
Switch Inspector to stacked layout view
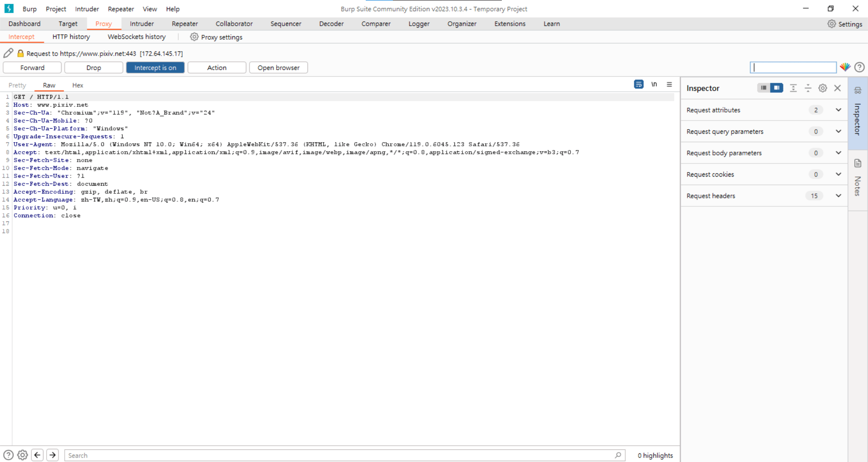click(764, 88)
